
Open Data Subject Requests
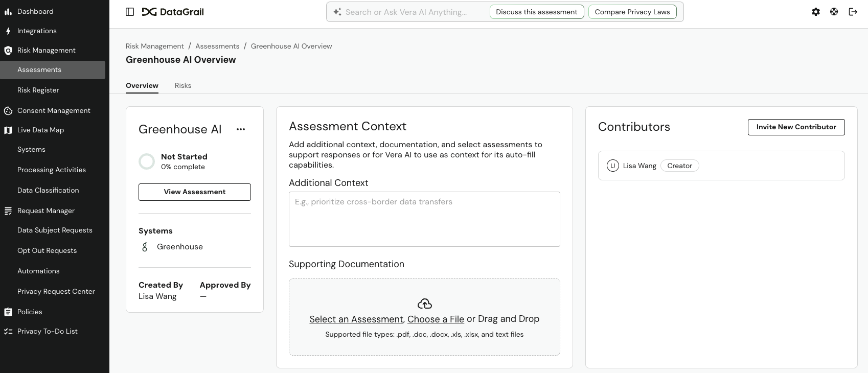(x=55, y=230)
